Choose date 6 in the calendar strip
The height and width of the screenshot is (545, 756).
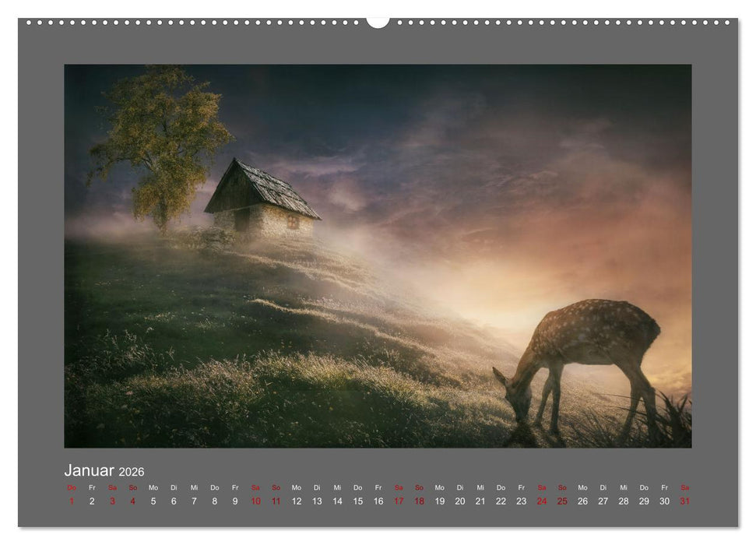click(174, 501)
